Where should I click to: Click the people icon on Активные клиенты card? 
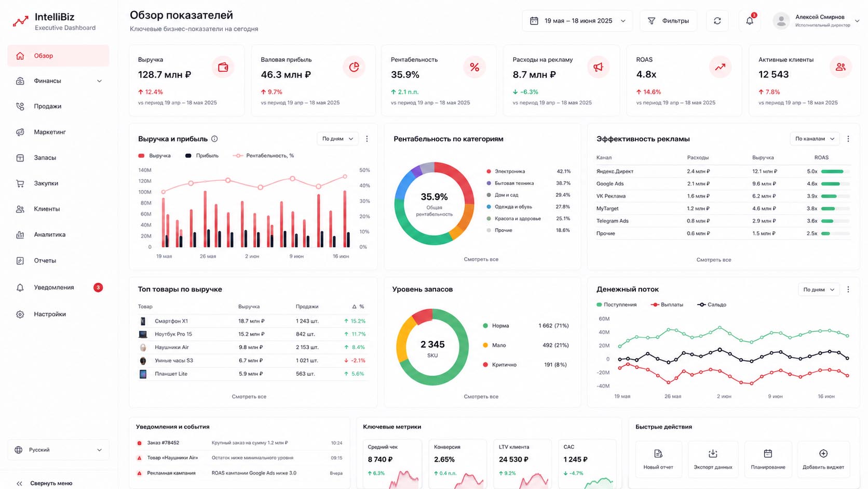840,67
